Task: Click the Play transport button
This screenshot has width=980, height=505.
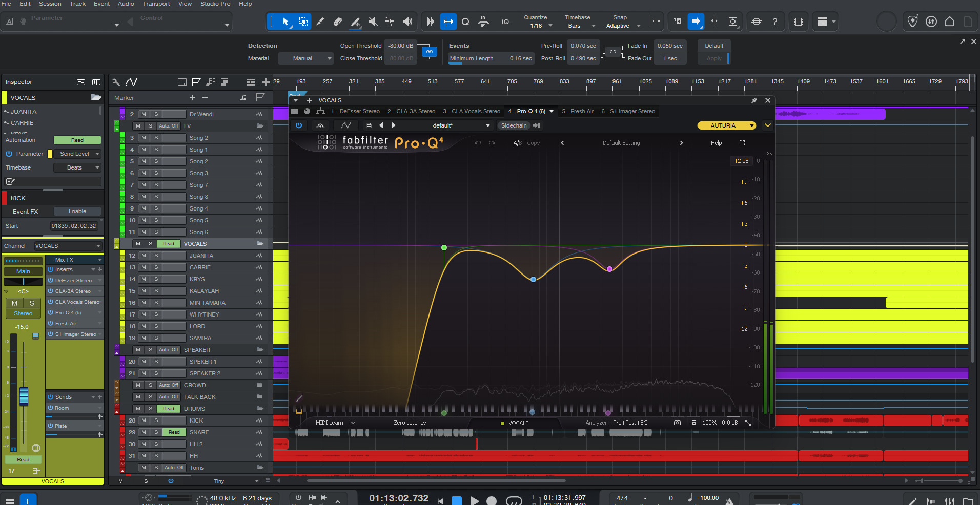Action: coord(475,500)
